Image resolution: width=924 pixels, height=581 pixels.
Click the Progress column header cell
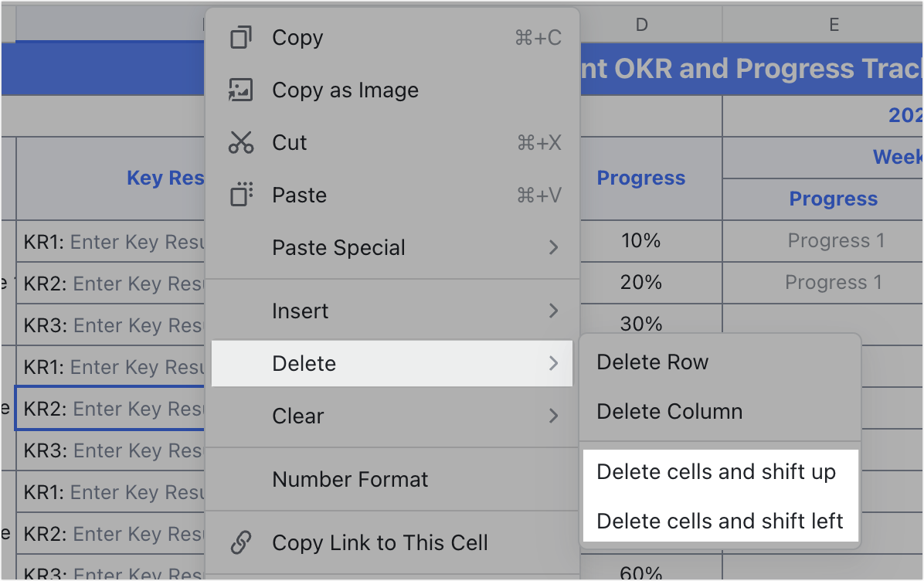(x=640, y=178)
